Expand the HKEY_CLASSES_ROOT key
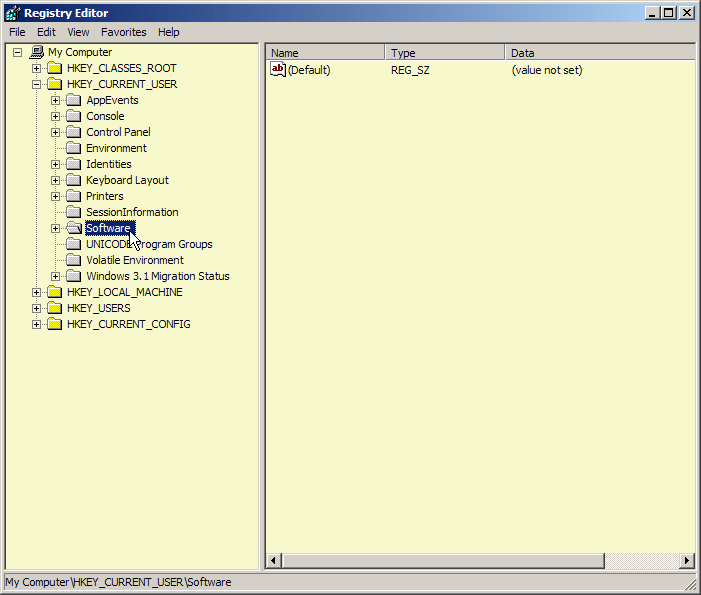This screenshot has width=701, height=595. tap(36, 68)
